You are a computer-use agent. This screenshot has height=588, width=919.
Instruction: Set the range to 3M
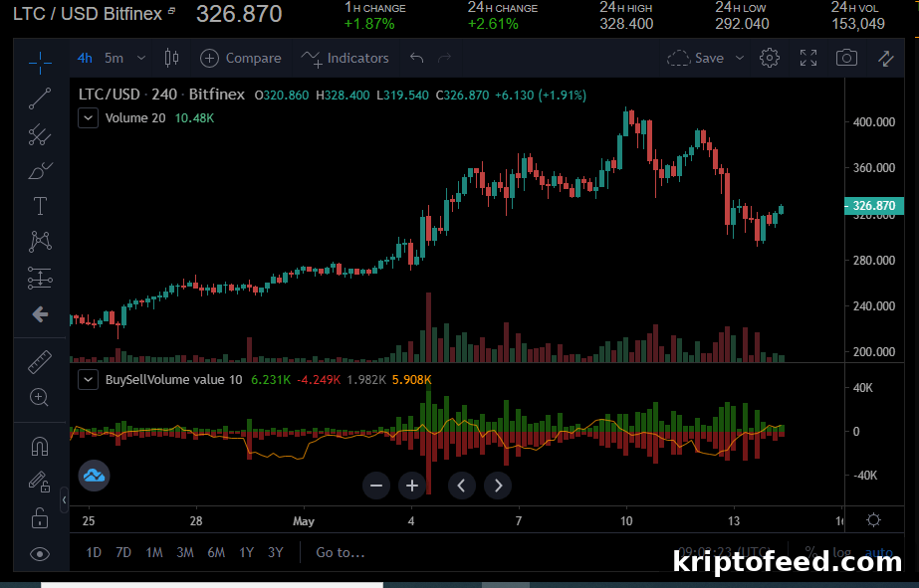(x=185, y=552)
